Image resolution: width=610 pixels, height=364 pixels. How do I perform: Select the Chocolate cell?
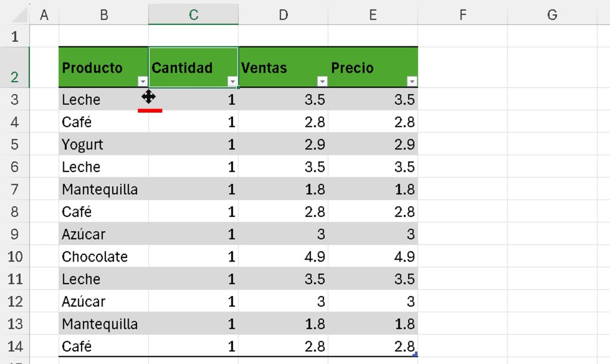click(x=95, y=257)
